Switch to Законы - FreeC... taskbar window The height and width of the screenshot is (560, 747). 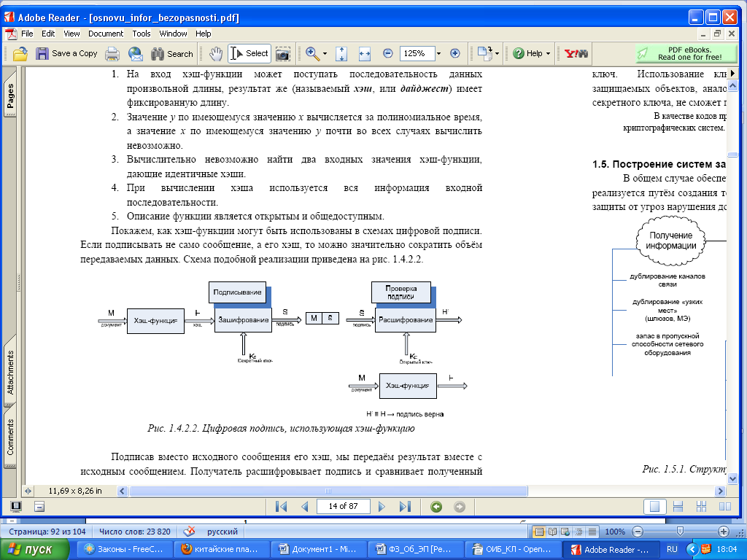click(x=124, y=549)
